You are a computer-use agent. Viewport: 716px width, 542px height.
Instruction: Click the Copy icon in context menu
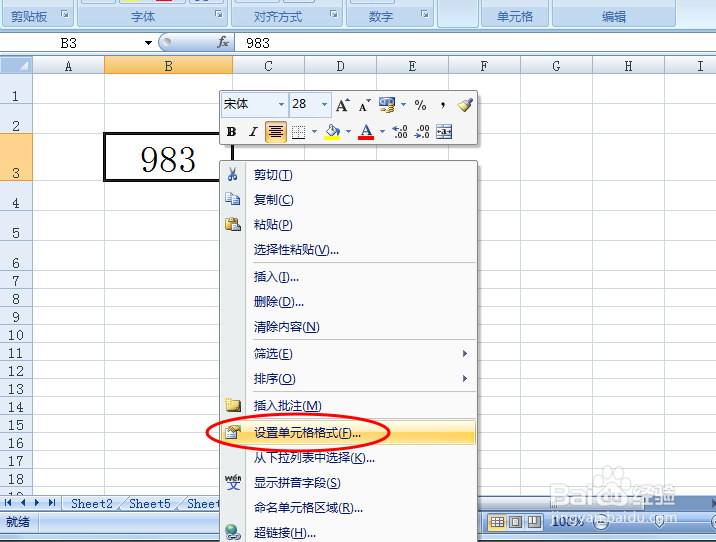coord(232,199)
